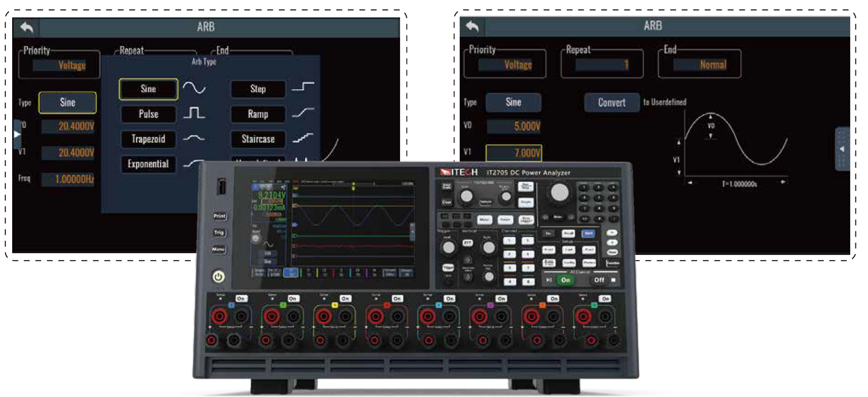Open the End Normal dropdown

700,64
